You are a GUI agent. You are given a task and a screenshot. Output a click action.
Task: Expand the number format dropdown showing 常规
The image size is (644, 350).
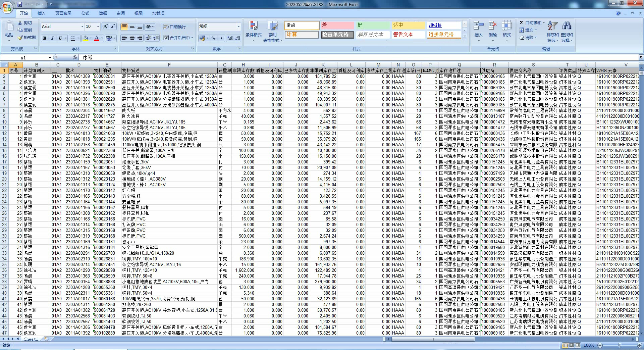(238, 27)
